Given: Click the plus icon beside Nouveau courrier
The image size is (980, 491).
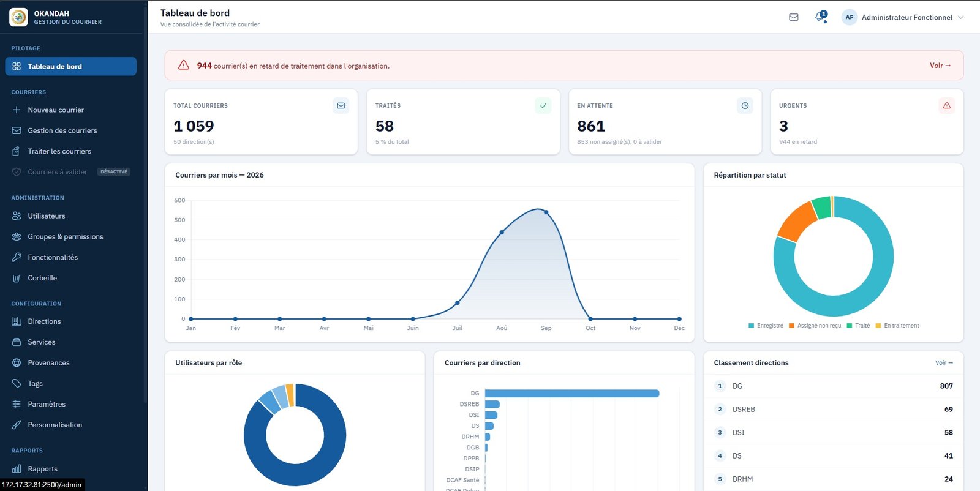Looking at the screenshot, I should 17,110.
